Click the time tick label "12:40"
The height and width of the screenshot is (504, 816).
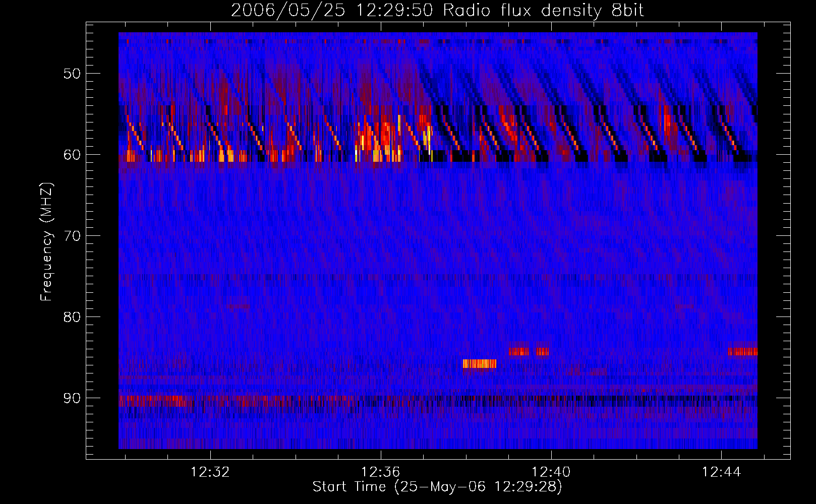pos(551,472)
